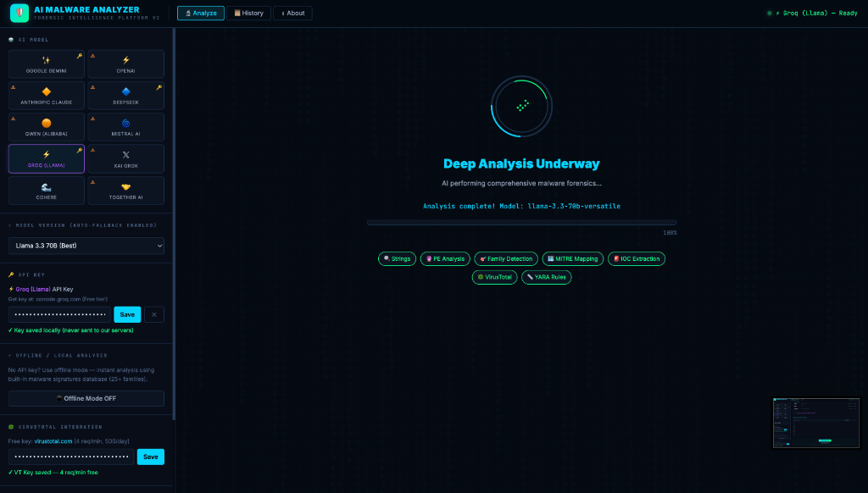Viewport: 868px width, 493px height.
Task: Click the warning icon on xAI Grok card
Action: (x=92, y=151)
